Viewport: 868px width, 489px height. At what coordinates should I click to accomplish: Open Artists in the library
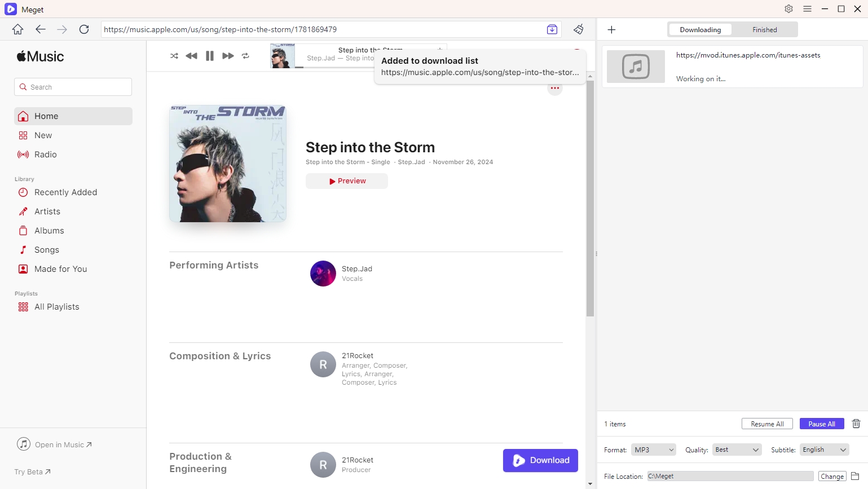(73, 212)
